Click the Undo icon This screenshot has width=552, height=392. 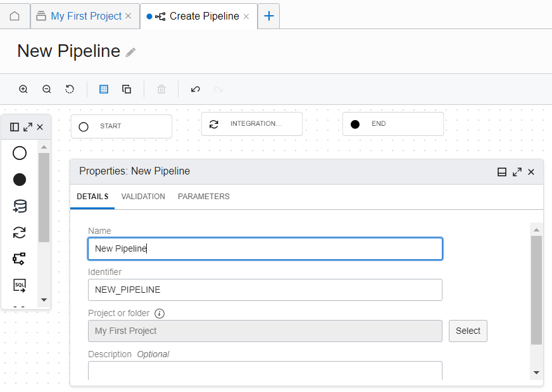196,89
